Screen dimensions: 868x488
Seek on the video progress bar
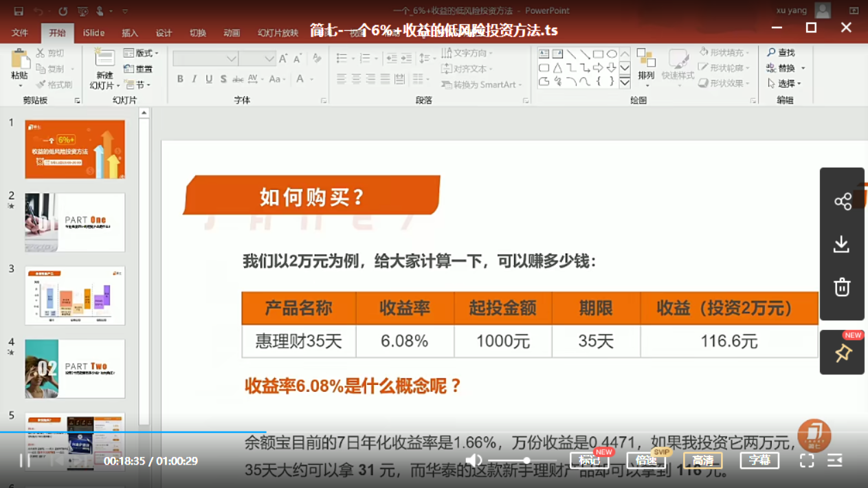point(434,432)
